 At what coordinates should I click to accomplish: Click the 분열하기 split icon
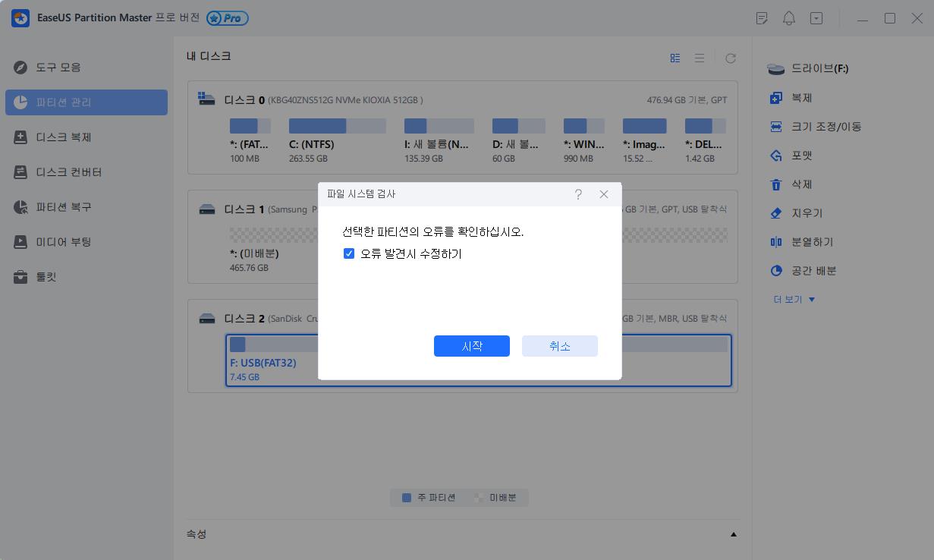775,242
